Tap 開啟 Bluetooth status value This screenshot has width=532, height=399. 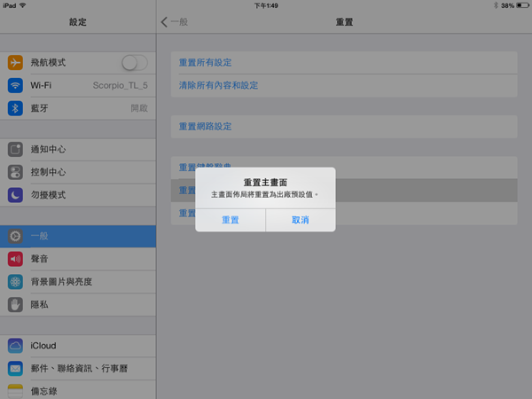tap(139, 108)
